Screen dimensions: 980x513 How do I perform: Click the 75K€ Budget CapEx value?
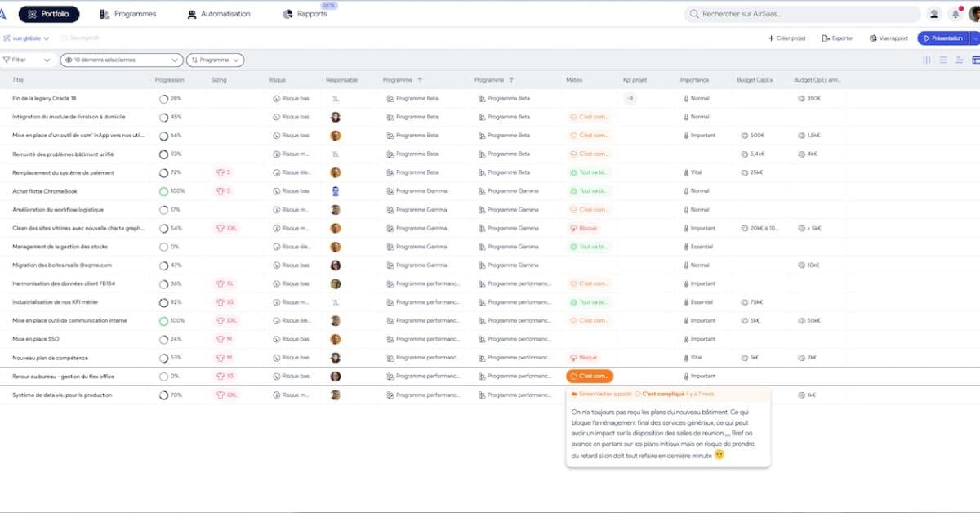(751, 302)
